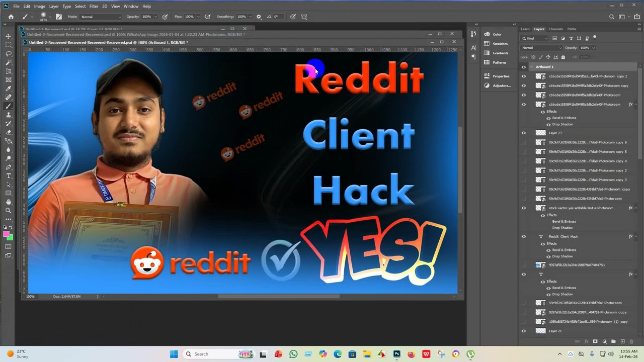The image size is (644, 362).
Task: Select the Eyedropper tool
Action: tap(9, 88)
